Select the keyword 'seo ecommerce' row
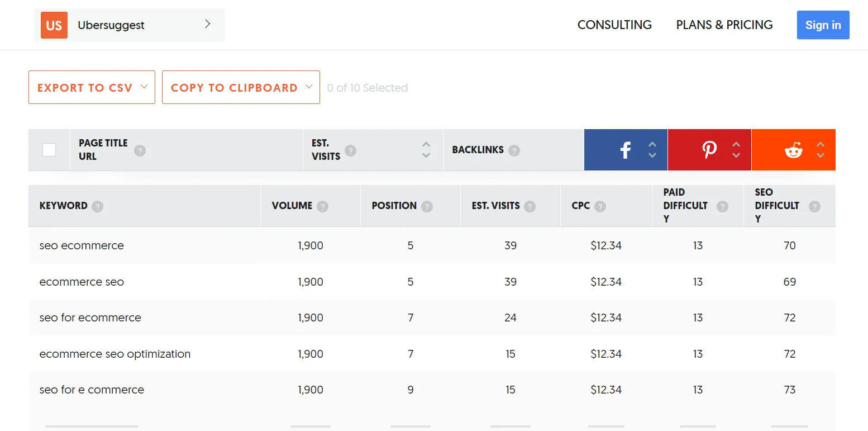The width and height of the screenshot is (868, 431). pos(82,245)
